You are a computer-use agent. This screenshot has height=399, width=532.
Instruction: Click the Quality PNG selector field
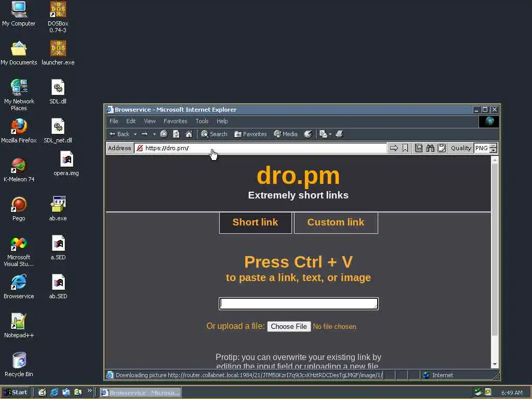point(482,148)
